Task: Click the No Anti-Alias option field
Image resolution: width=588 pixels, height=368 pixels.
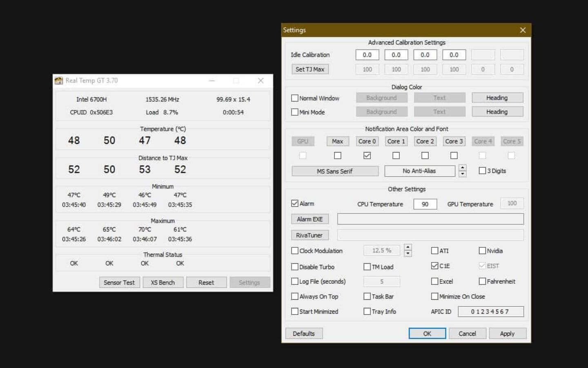Action: 419,171
